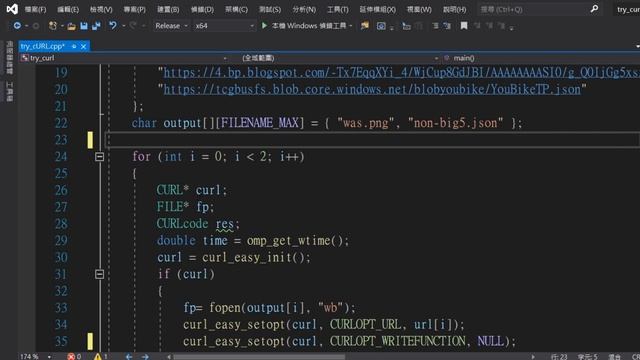
Task: Click FILENAME_MAX on line 22
Action: tap(260, 123)
